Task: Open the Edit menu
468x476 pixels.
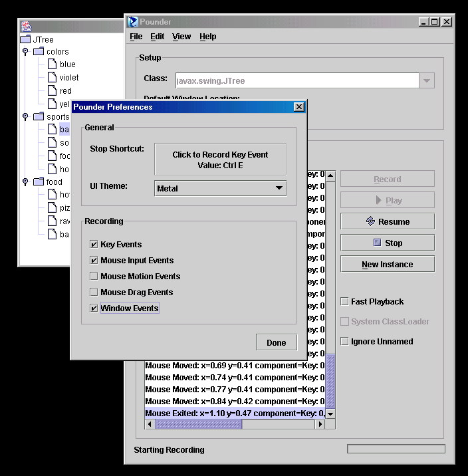Action: click(x=157, y=37)
